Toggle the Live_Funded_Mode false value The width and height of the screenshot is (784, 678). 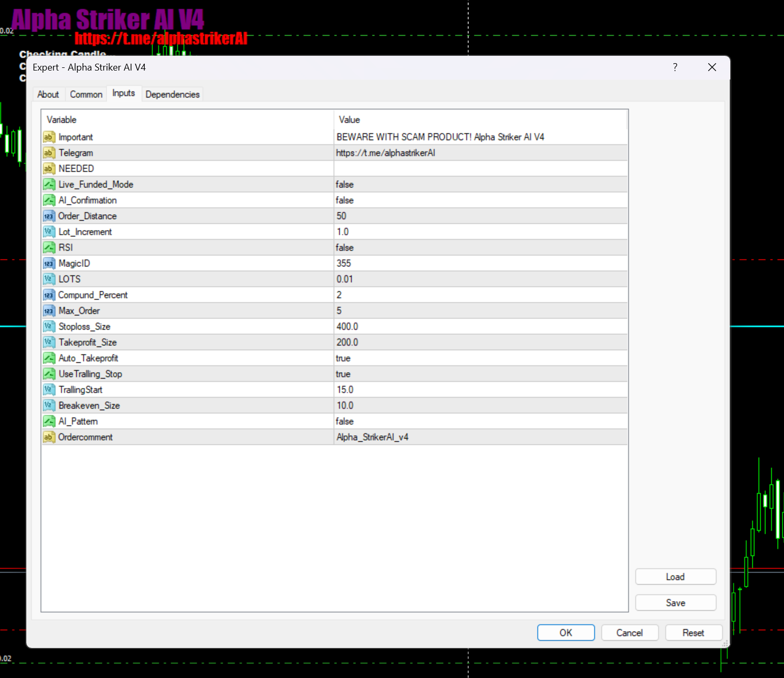pos(481,184)
